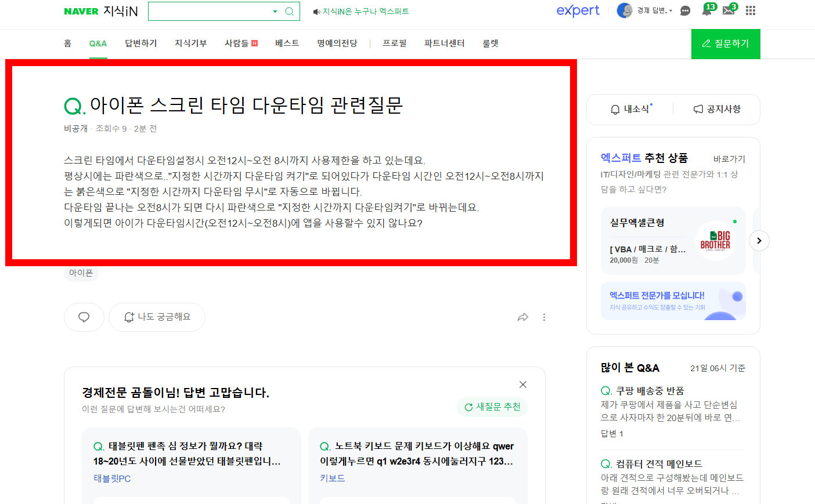815x504 pixels.
Task: Click the 새질문 추천 refresh button
Action: click(x=492, y=407)
